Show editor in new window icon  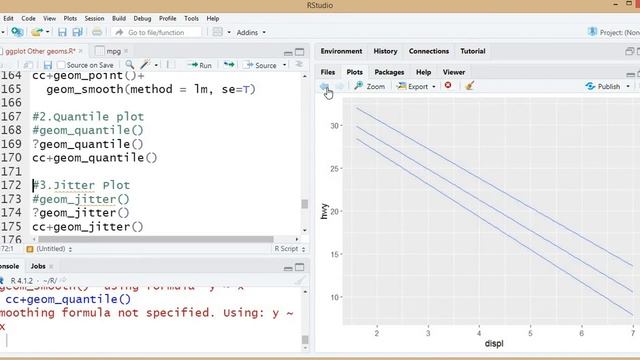click(28, 65)
